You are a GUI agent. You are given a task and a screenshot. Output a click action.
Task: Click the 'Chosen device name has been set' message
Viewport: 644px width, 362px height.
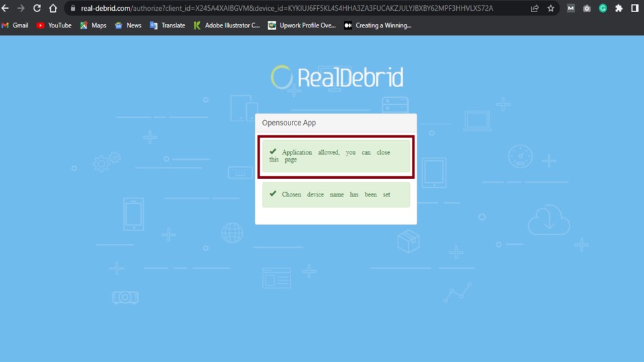point(336,194)
